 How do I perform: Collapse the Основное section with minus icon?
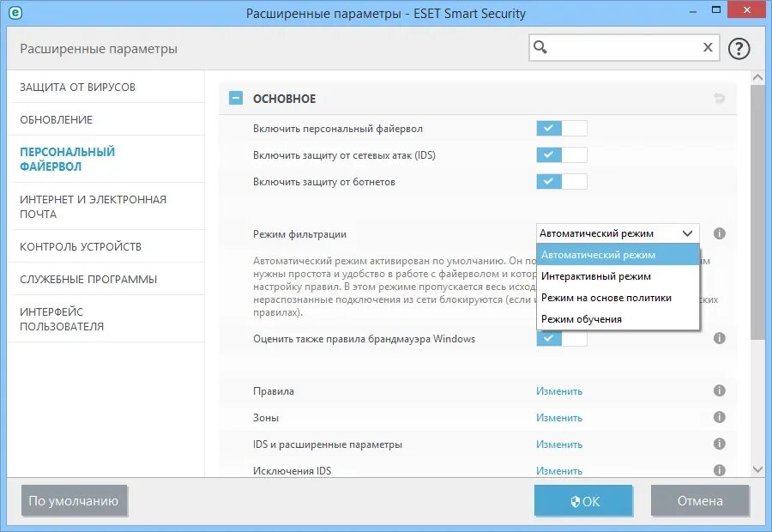(236, 98)
